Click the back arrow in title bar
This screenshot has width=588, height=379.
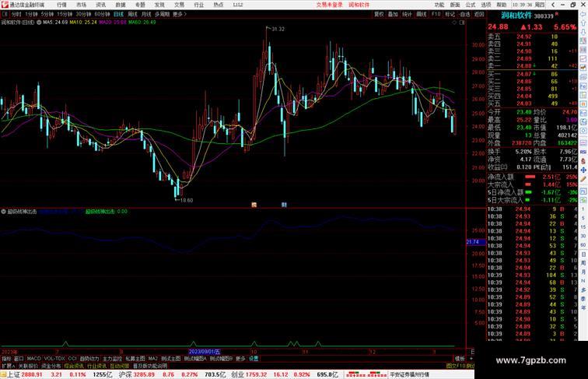[553, 5]
